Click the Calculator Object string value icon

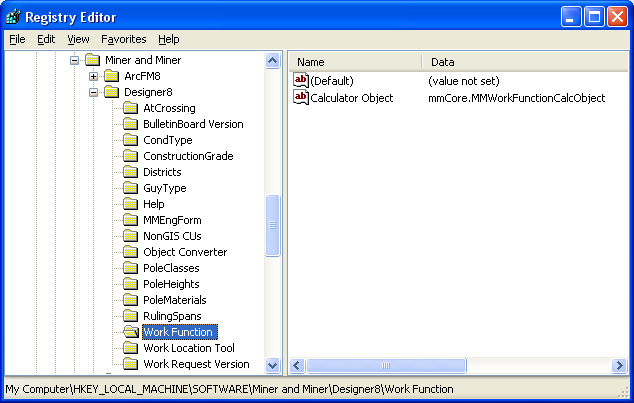coord(301,97)
